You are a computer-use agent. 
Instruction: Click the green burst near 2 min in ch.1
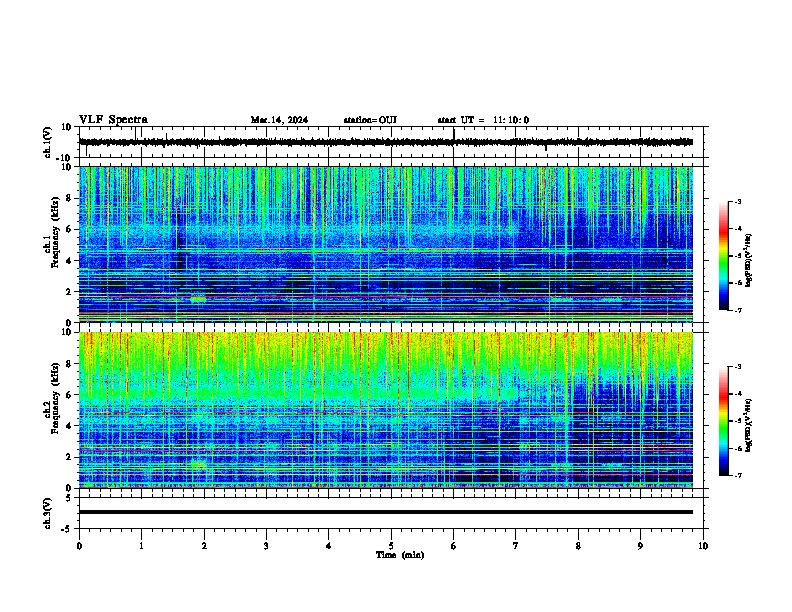tap(198, 298)
